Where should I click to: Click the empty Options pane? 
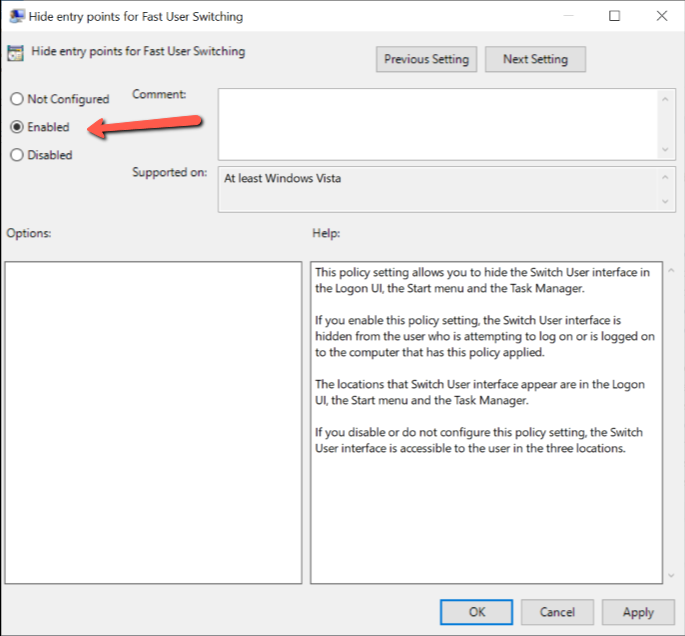coord(153,422)
